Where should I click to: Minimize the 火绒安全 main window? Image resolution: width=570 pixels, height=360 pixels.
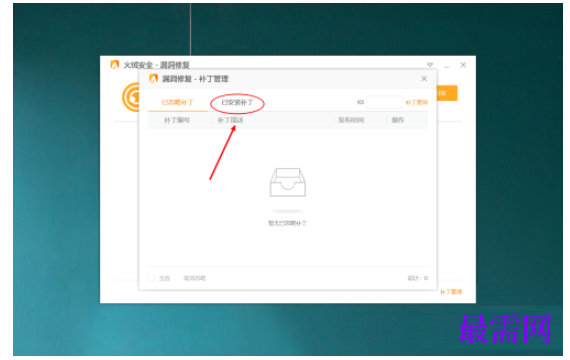[x=447, y=66]
